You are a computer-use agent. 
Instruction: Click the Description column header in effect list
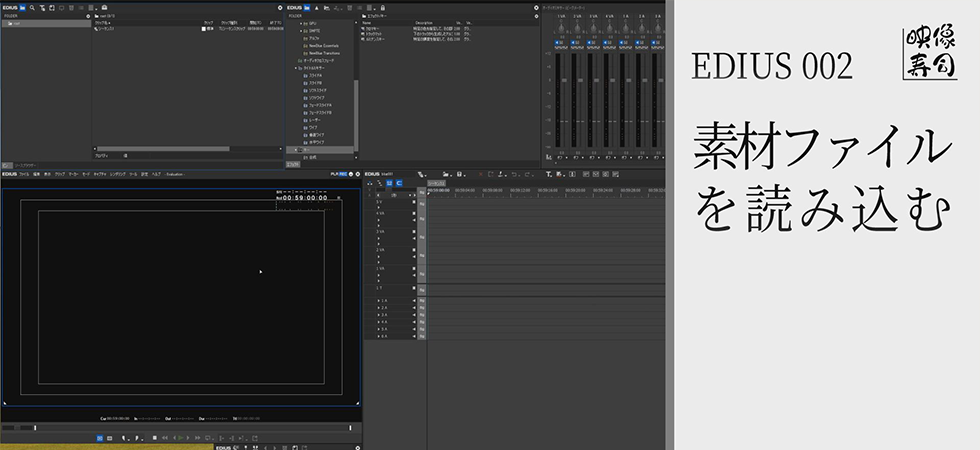pyautogui.click(x=424, y=23)
